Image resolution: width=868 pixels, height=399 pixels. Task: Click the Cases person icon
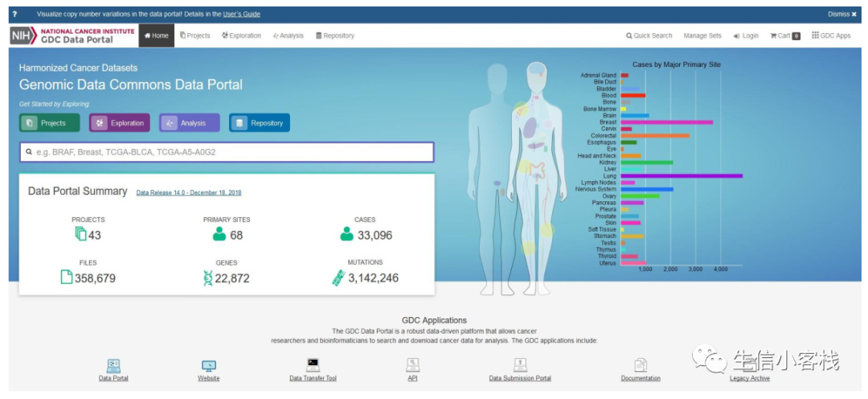(347, 234)
